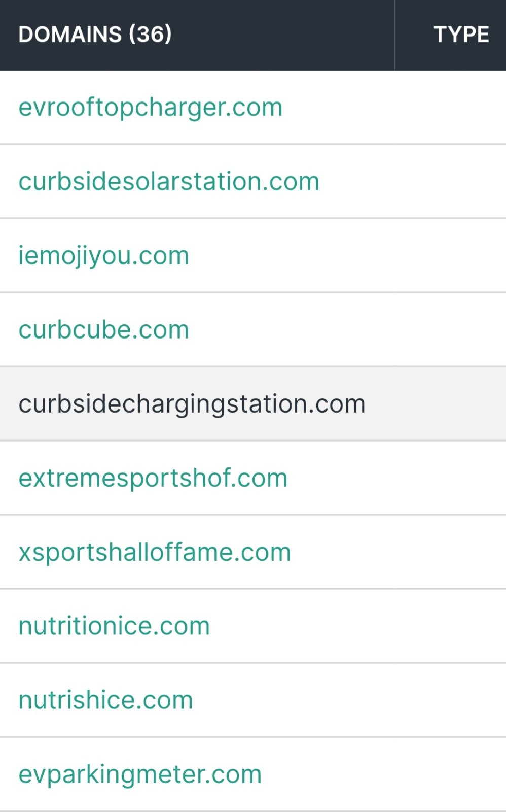Image resolution: width=506 pixels, height=812 pixels.
Task: Click nutrishice.com domain entry
Action: [x=106, y=700]
